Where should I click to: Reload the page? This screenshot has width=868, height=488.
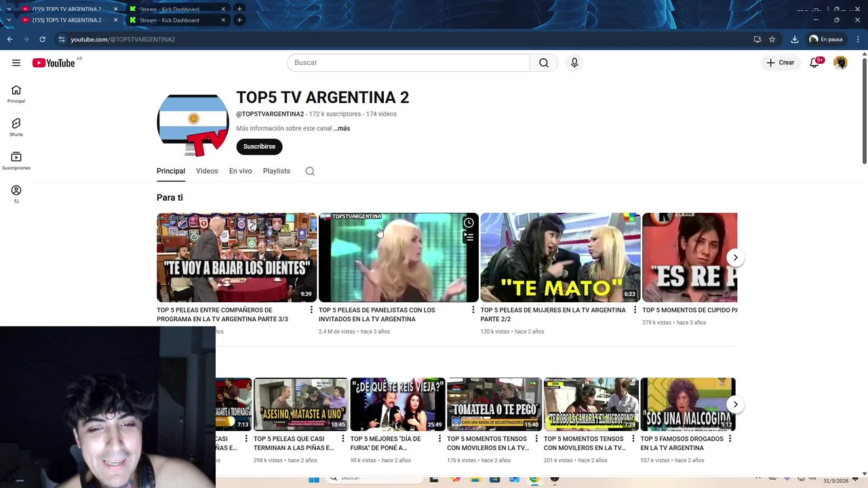[x=42, y=39]
